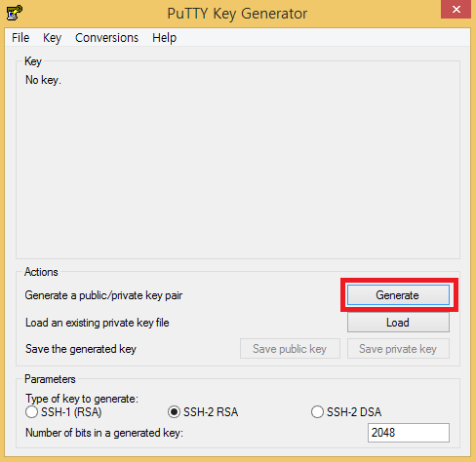476x462 pixels.
Task: Open the Conversions menu
Action: click(x=106, y=38)
